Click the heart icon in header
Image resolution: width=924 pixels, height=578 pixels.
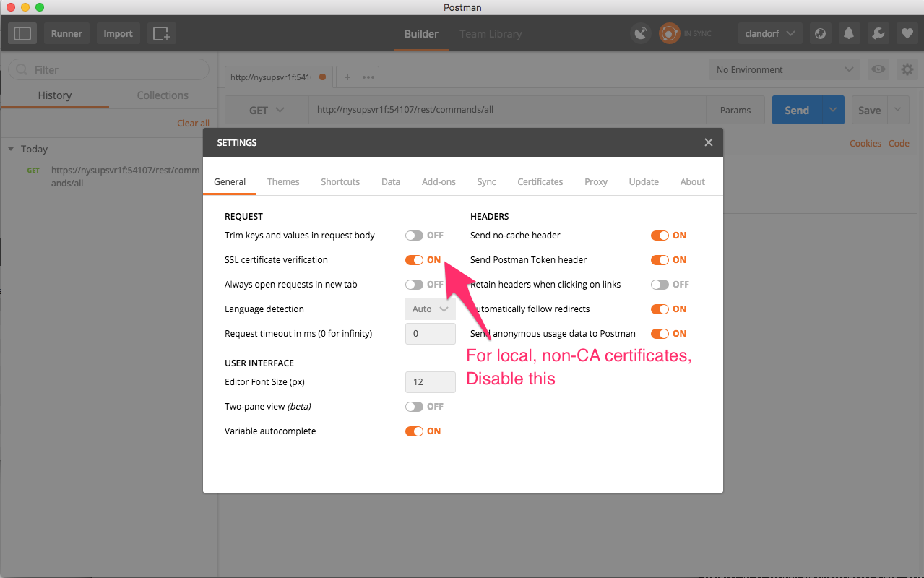(x=907, y=33)
